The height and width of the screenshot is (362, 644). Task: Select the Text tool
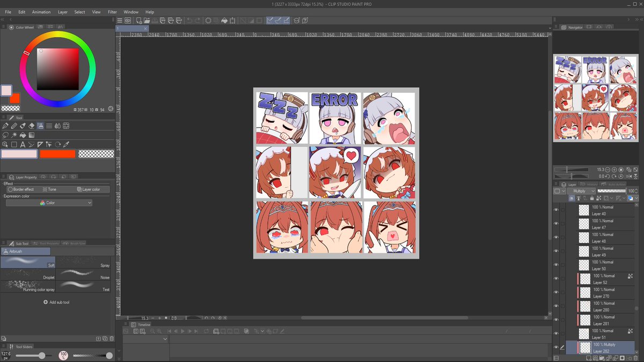[23, 144]
